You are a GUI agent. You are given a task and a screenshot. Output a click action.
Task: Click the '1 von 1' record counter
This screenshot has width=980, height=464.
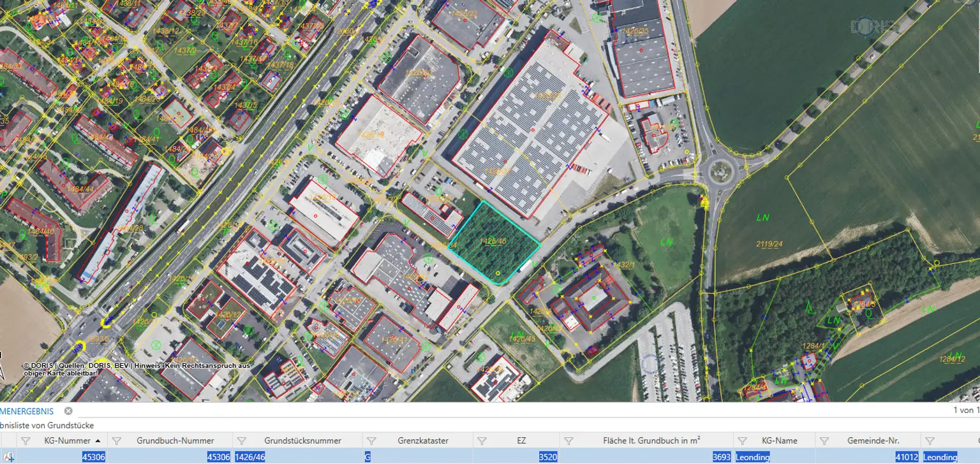click(967, 411)
